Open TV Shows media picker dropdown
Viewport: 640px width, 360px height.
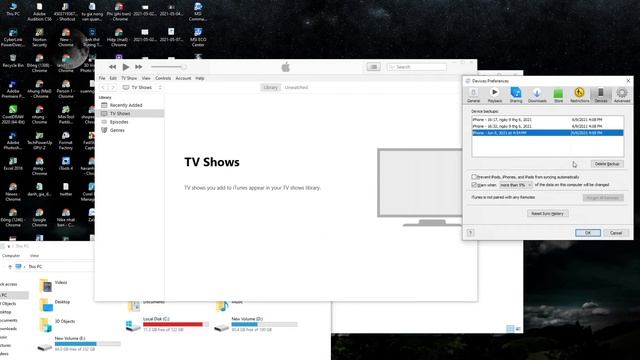pos(142,87)
